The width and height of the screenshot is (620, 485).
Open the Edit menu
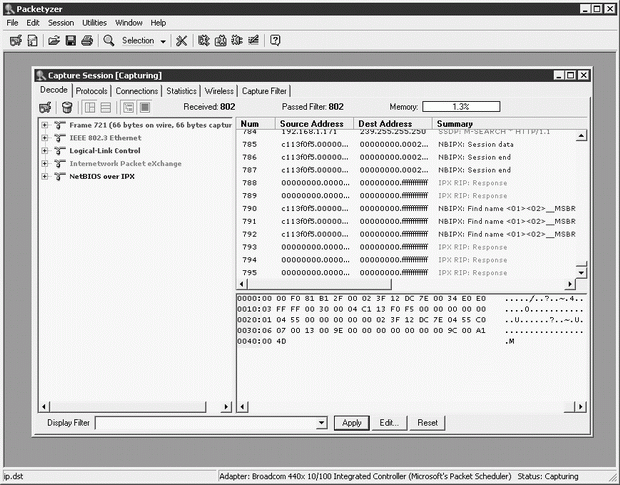coord(33,23)
